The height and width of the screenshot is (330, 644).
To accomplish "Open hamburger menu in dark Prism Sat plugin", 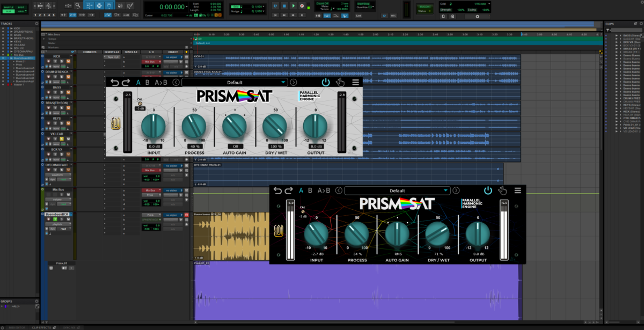I will (x=518, y=190).
